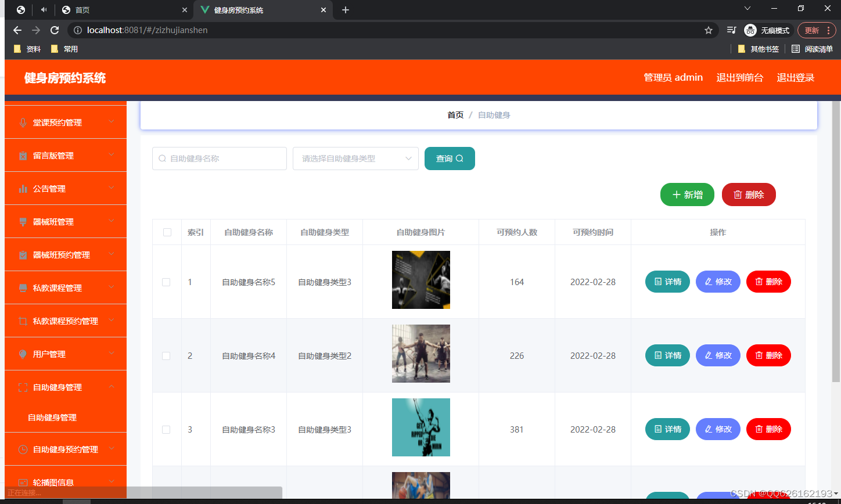The height and width of the screenshot is (504, 841).
Task: Click the bulb icon beside 用户管理
Action: (23, 354)
